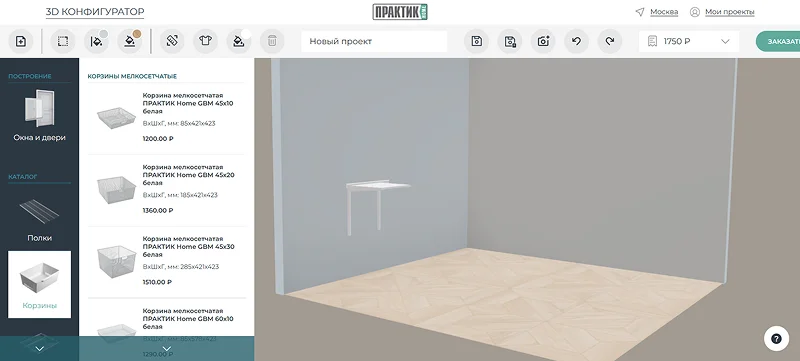The width and height of the screenshot is (800, 361).
Task: Click the t-shirt clothing icon
Action: tap(205, 41)
